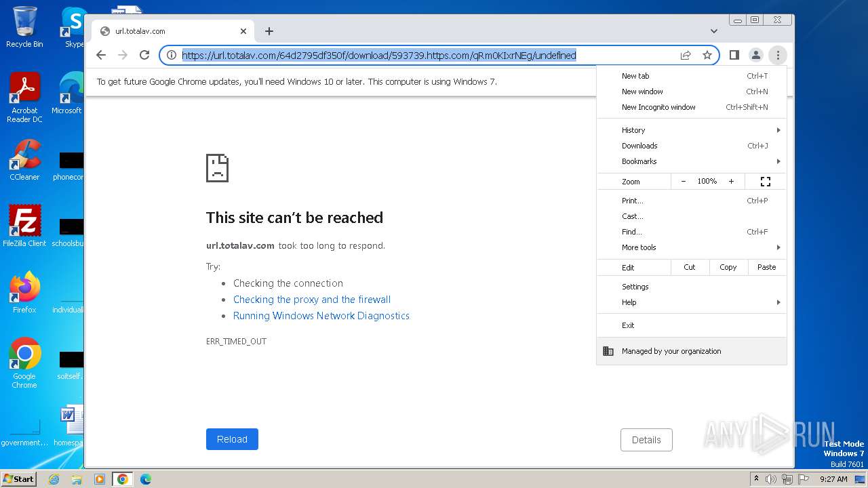The height and width of the screenshot is (488, 868).
Task: Choose Print... from the menu
Action: point(692,201)
